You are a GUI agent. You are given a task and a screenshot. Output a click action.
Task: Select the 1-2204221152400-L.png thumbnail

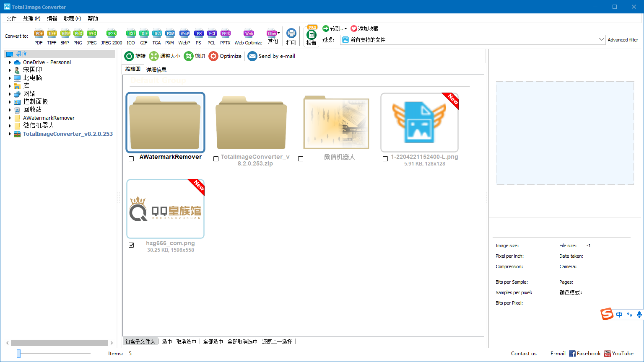click(x=419, y=122)
